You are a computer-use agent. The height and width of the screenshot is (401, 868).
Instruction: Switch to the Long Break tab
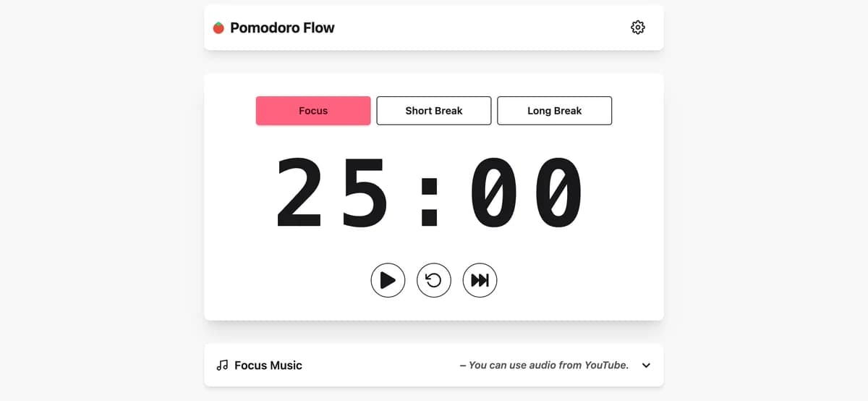pos(555,111)
